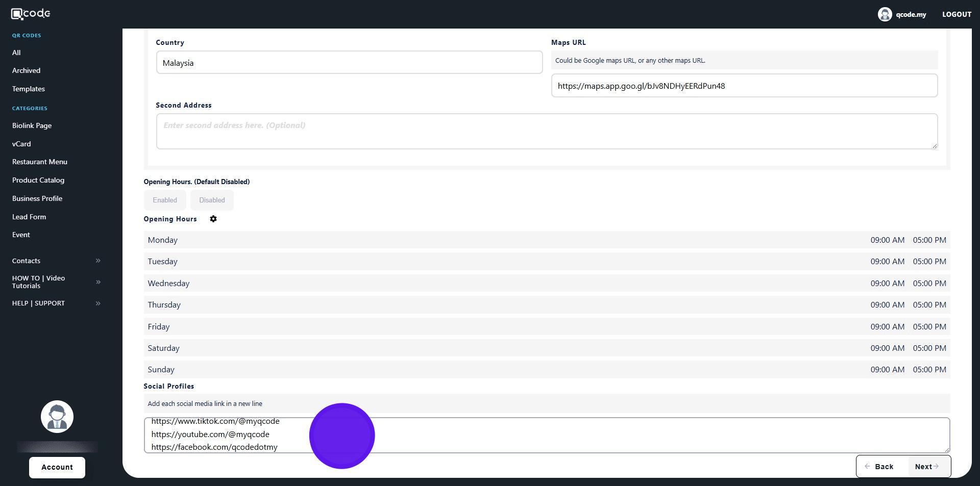Select Wednesday opening time 09:00 AM
Screen dimensions: 980x486
(x=887, y=283)
